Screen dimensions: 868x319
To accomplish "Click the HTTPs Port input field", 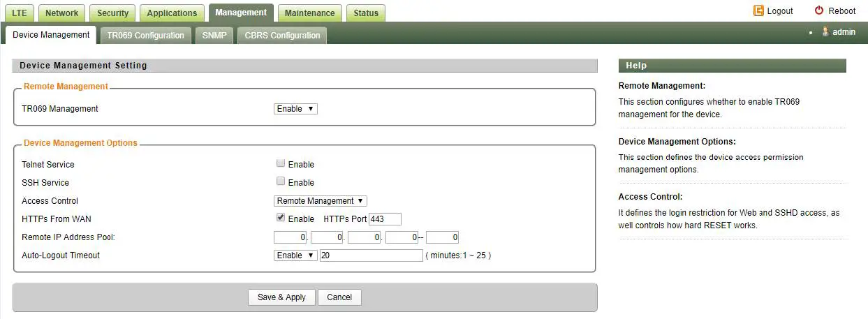I will [x=385, y=219].
